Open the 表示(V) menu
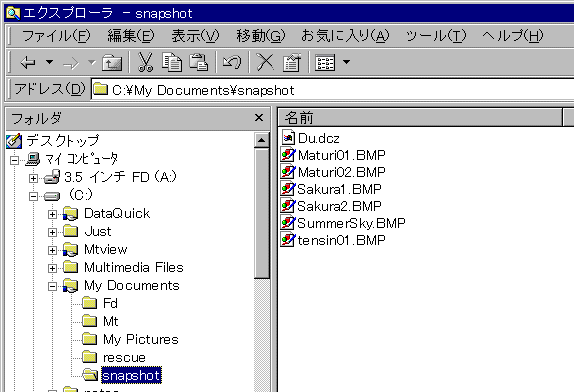 [195, 36]
